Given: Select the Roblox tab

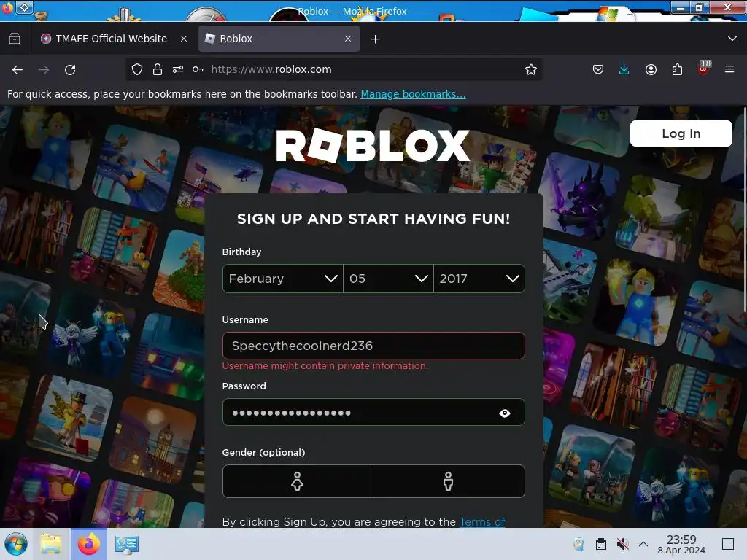Looking at the screenshot, I should pos(279,39).
